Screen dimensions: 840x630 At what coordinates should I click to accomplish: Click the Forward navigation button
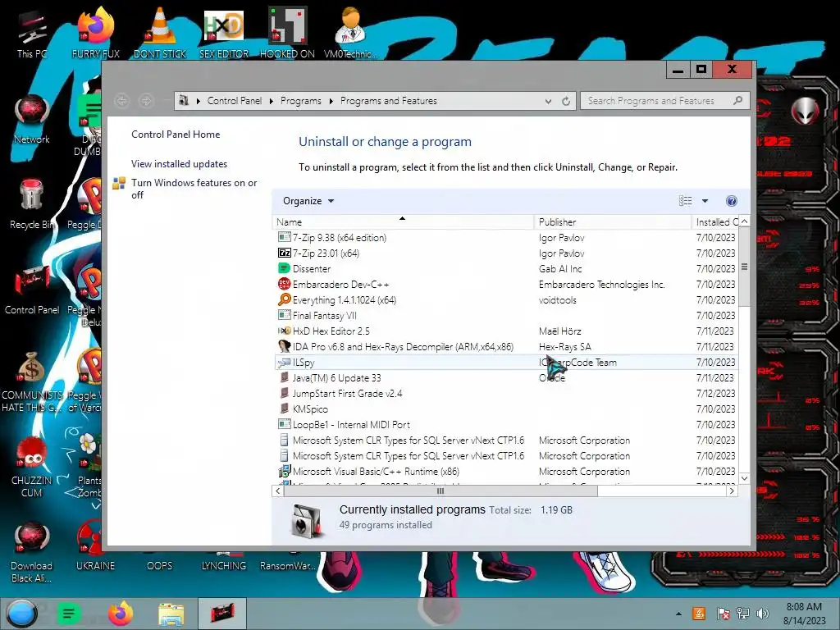point(146,100)
